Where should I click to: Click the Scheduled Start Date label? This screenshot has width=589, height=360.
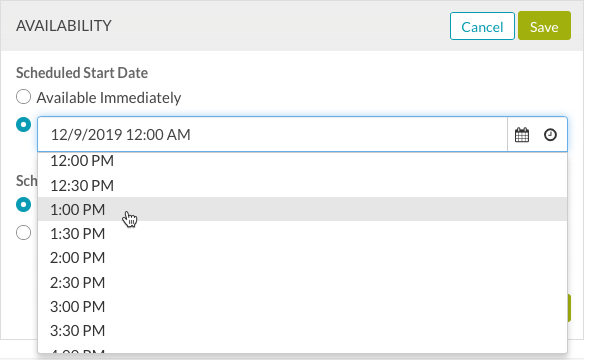[82, 73]
